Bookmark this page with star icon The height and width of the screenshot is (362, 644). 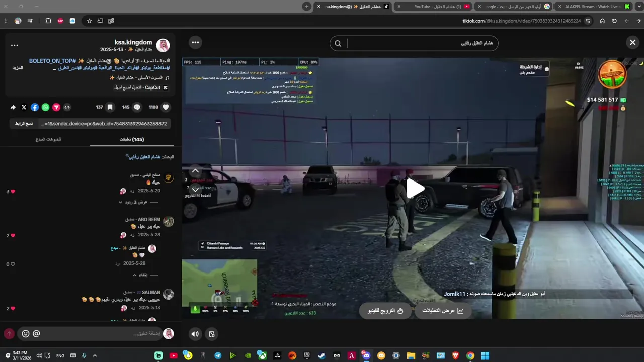click(89, 21)
